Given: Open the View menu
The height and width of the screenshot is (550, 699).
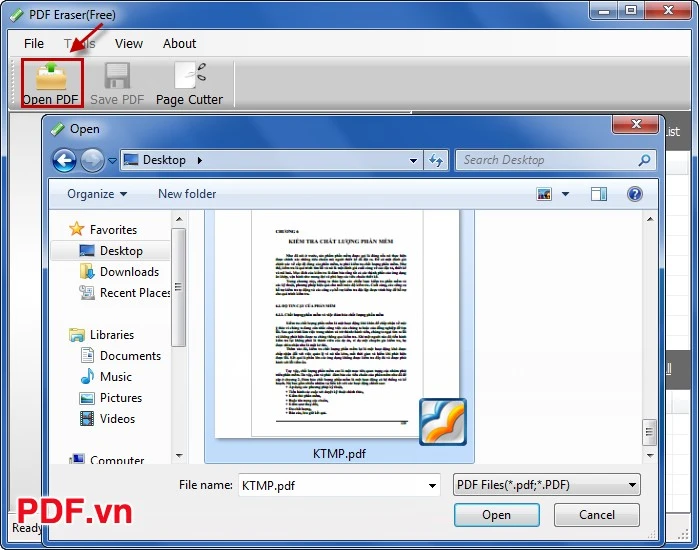Looking at the screenshot, I should point(129,44).
